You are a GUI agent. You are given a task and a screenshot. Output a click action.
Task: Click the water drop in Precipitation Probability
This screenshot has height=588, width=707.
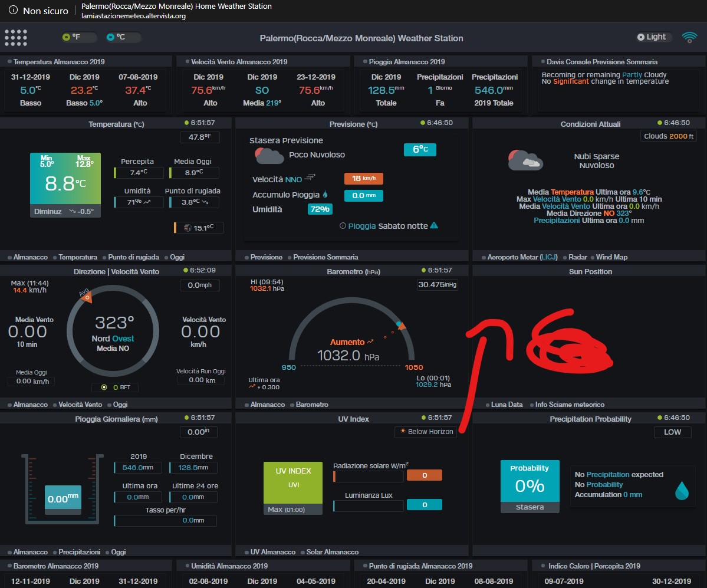pyautogui.click(x=682, y=490)
